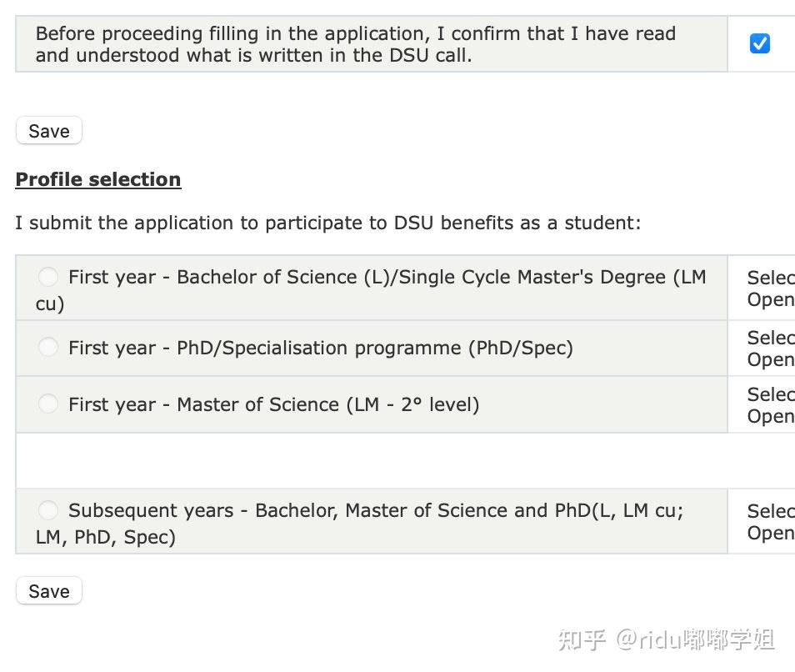Select the First year Bachelor of Science radio button
This screenshot has width=795, height=672.
click(48, 277)
